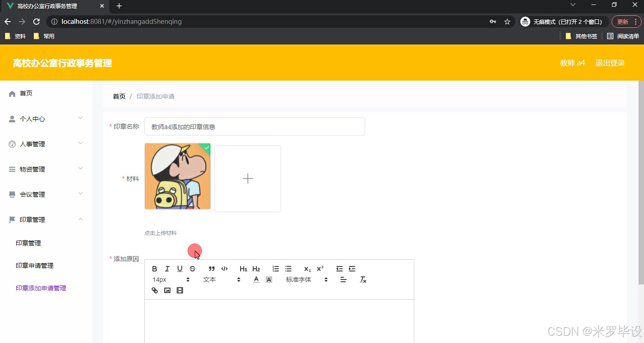Click the plus box to upload material
The height and width of the screenshot is (343, 644).
(x=248, y=179)
